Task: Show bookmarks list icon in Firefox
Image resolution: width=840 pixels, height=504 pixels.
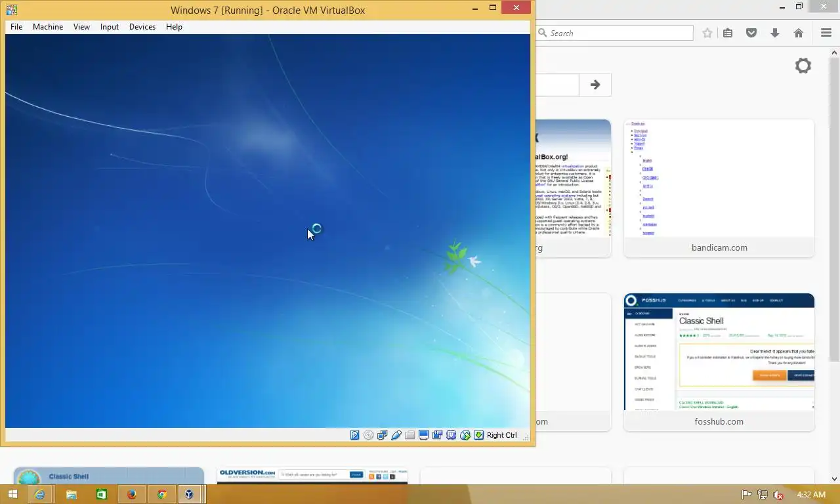Action: pos(728,33)
